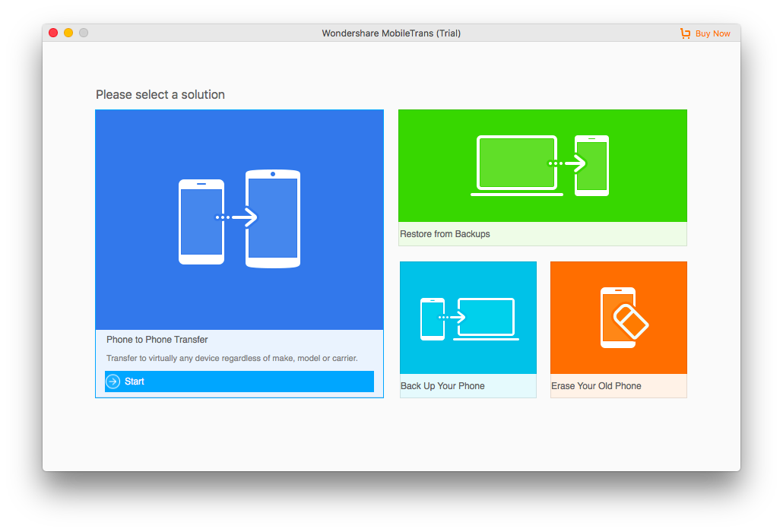Screen dimensions: 783x532
Task: Minimize the window with the yellow button
Action: tap(68, 33)
